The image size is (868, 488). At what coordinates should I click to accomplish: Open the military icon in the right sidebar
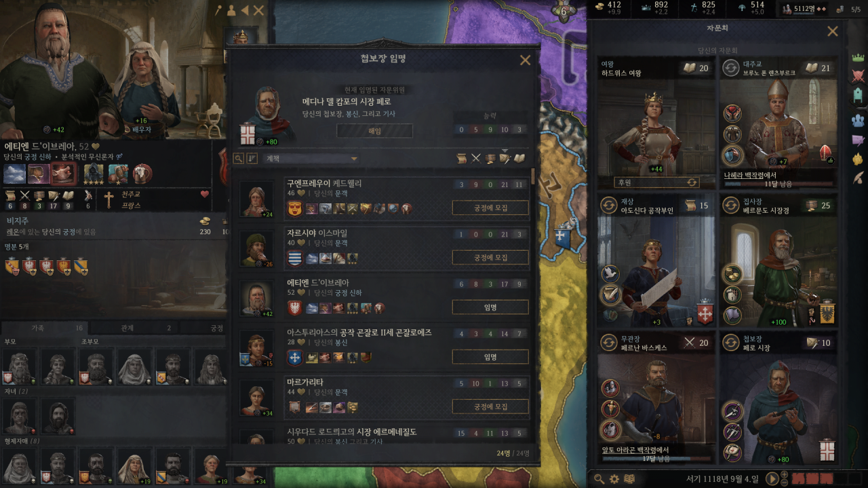pyautogui.click(x=858, y=77)
